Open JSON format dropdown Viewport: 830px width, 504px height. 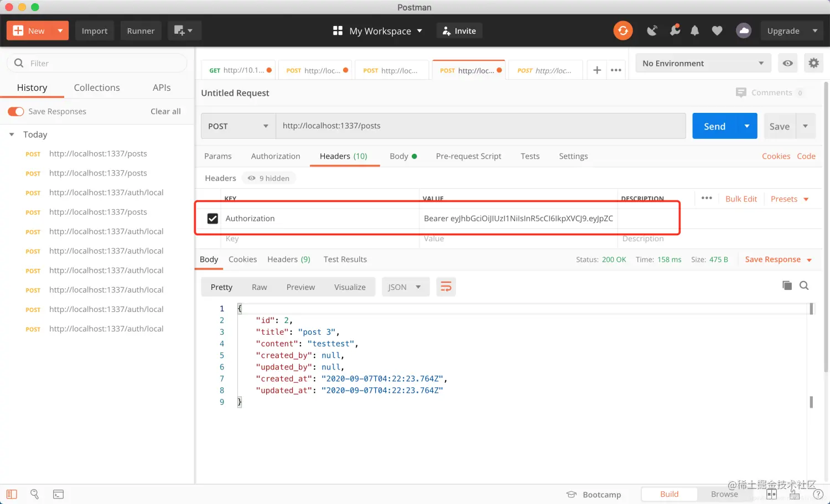tap(406, 287)
